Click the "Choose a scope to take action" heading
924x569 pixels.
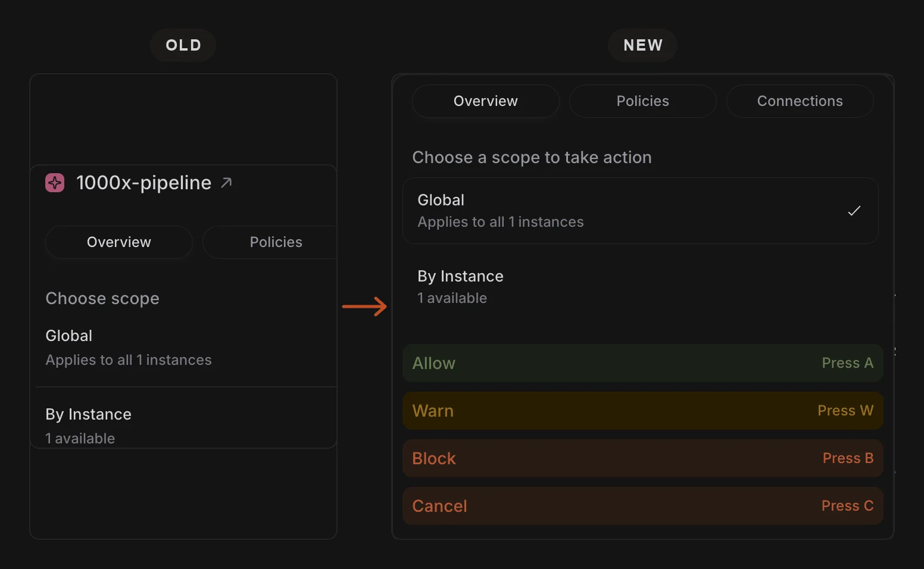coord(532,158)
